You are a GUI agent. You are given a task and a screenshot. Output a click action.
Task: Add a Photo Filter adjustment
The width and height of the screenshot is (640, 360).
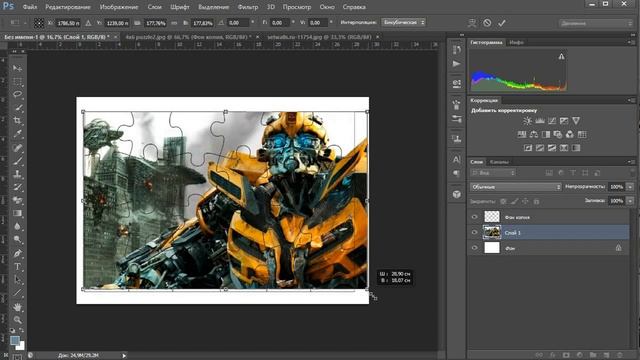pyautogui.click(x=558, y=134)
